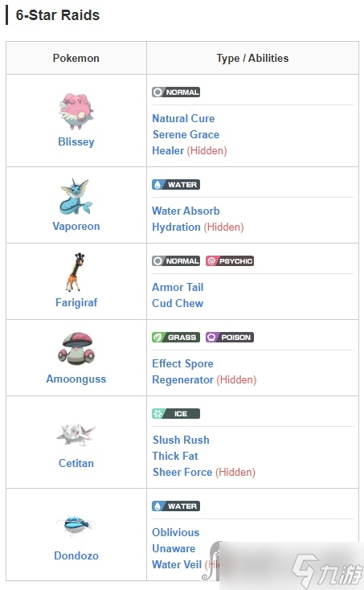Open the Serene Grace ability link
The width and height of the screenshot is (364, 590).
(186, 135)
